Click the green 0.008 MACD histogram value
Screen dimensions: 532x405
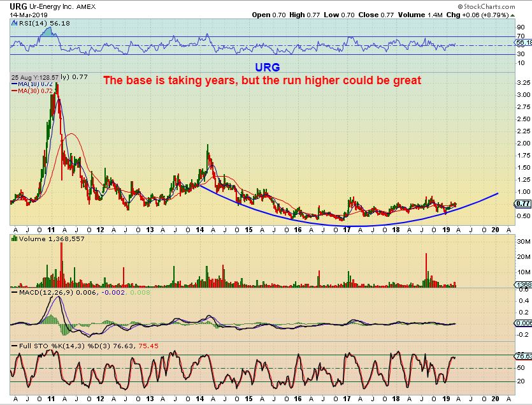(140, 292)
